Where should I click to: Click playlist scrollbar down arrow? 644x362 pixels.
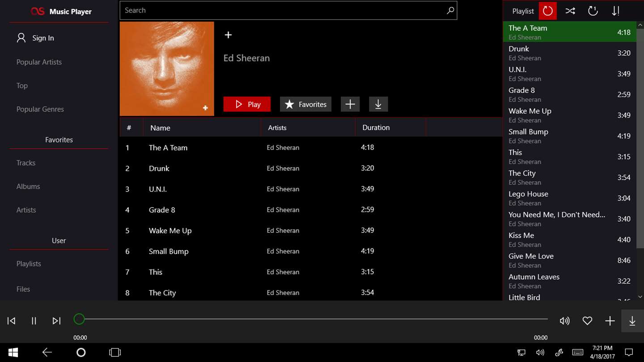coord(640,296)
